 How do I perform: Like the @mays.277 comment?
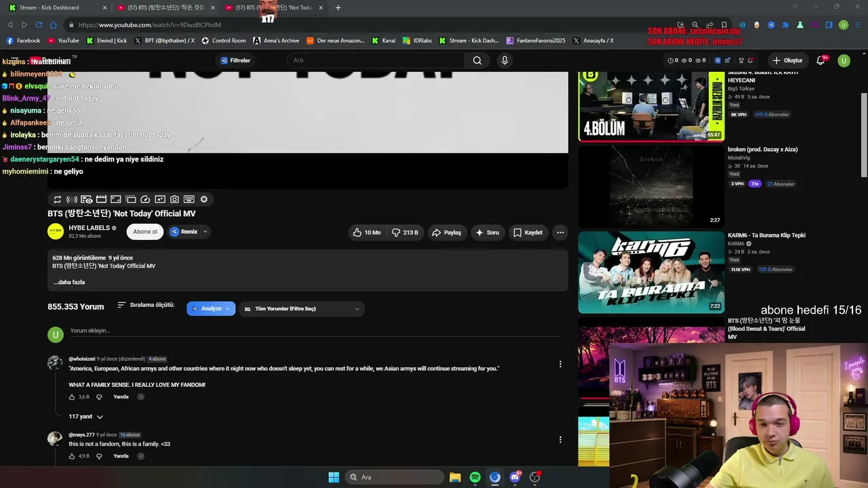[x=73, y=456]
